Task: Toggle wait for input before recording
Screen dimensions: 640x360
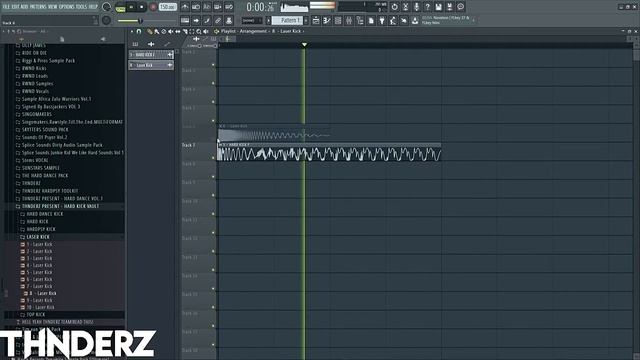Action: click(196, 7)
